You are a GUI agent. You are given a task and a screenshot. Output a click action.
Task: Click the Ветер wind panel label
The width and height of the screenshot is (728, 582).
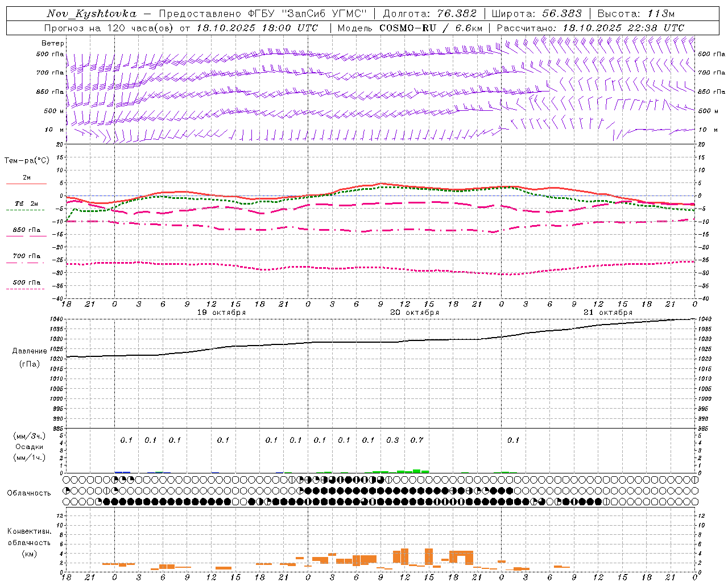53,43
